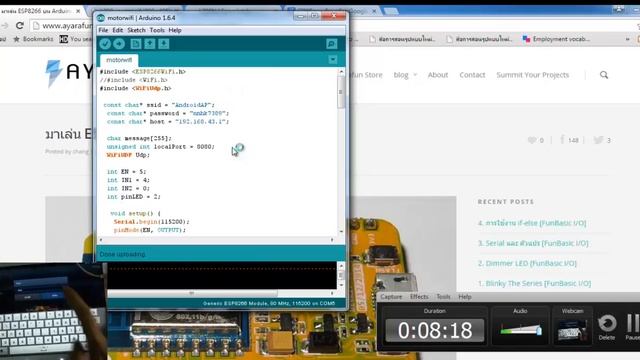Open the Help menu in Arduino
Image resolution: width=640 pixels, height=360 pixels.
coord(175,30)
